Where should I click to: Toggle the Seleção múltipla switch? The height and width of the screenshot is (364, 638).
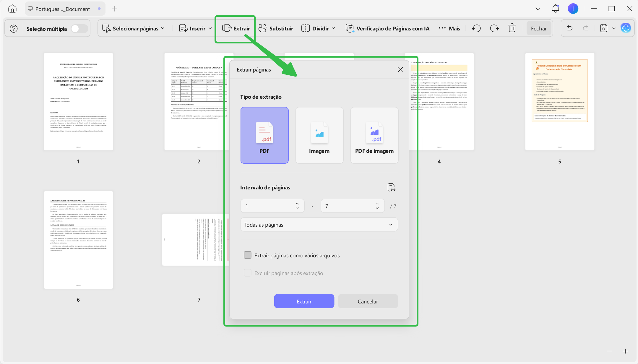coord(79,29)
